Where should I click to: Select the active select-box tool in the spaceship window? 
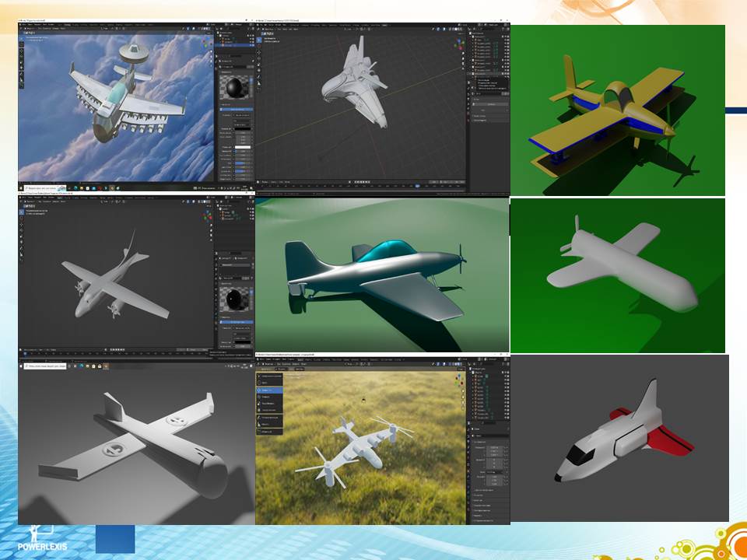click(259, 40)
